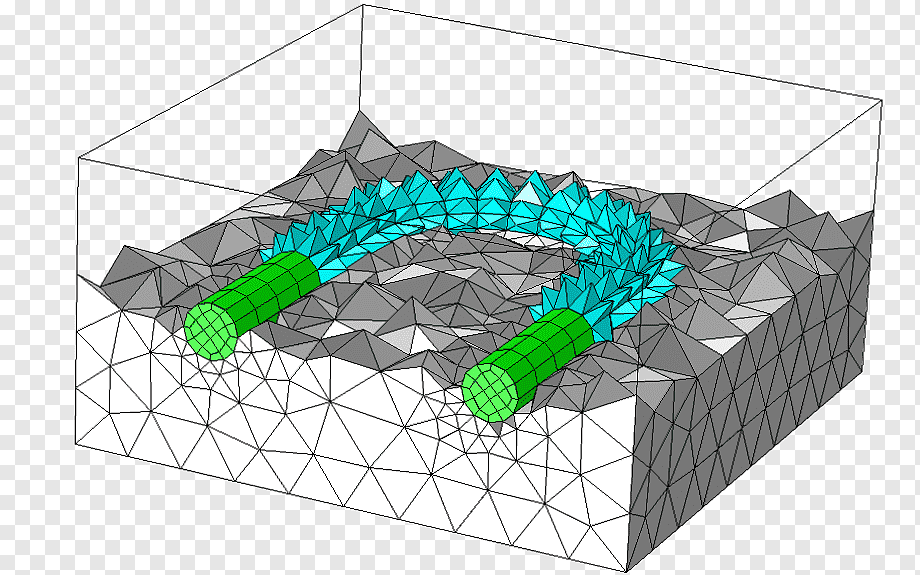Select the right green cylinder end cap
Screen dimensions: 920x575
tap(491, 391)
